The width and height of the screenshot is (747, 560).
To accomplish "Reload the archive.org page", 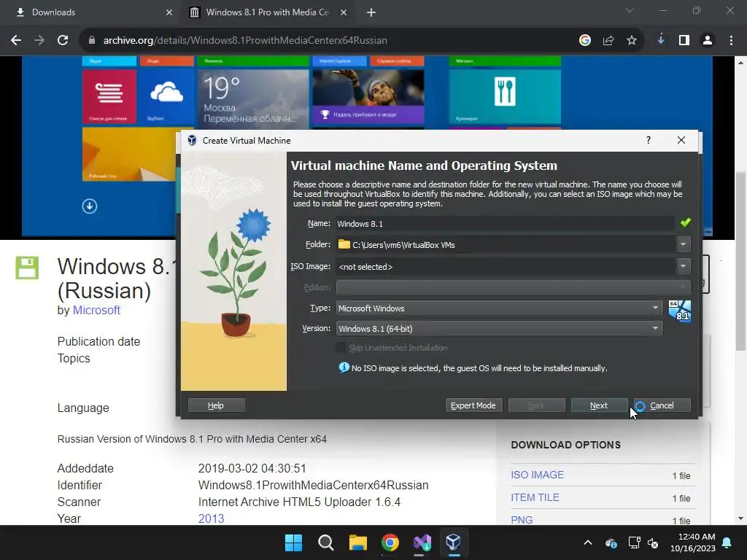I will click(63, 41).
